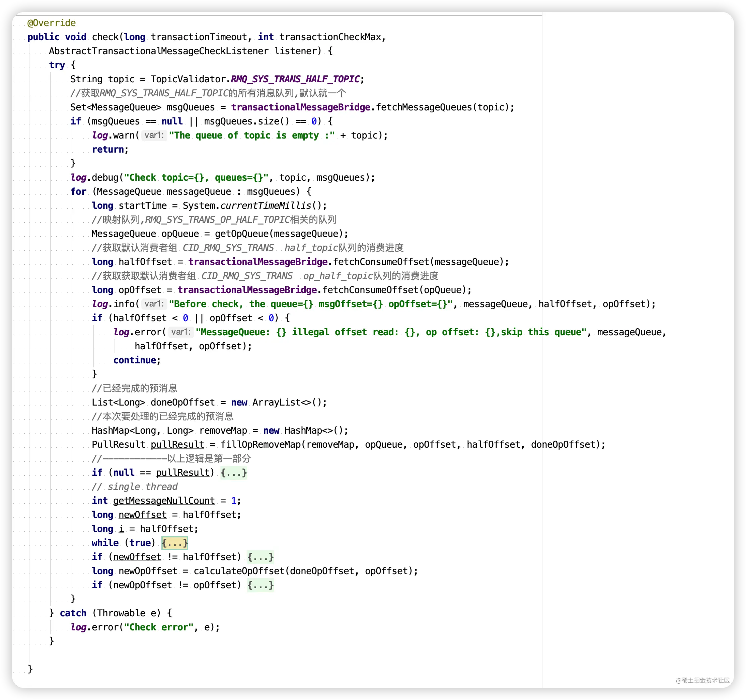Click 'transactionCheckMax' parameter
This screenshot has height=700, width=746.
coord(330,37)
